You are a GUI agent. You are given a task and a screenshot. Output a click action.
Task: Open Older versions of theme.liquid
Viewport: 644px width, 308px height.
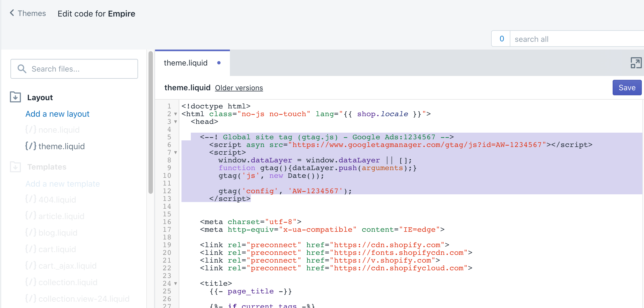tap(239, 88)
